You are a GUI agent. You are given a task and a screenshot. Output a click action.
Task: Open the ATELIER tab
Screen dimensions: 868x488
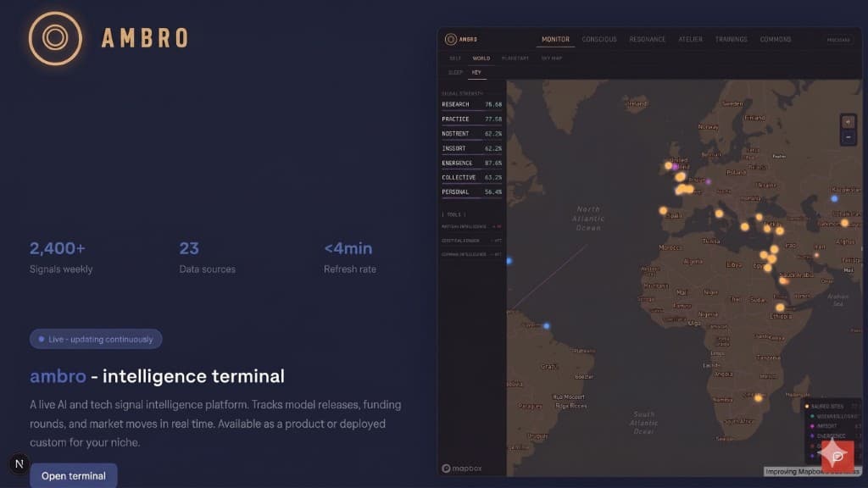[690, 39]
